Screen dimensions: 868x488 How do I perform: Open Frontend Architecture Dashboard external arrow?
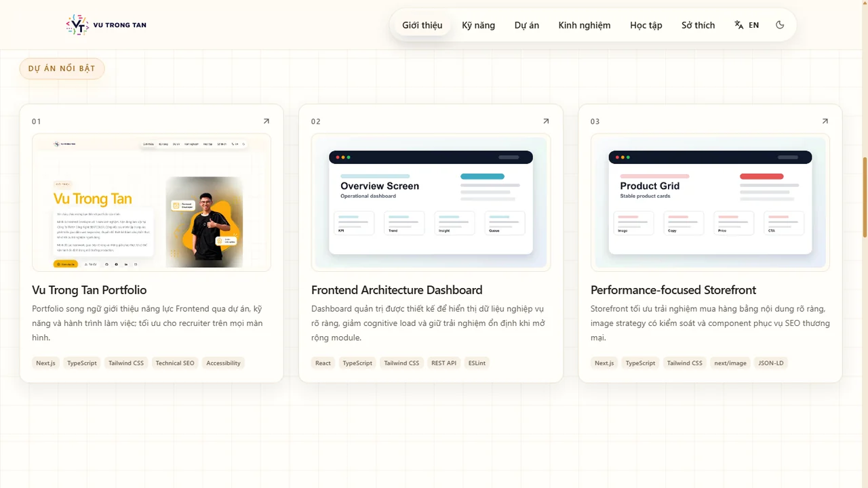click(x=546, y=121)
